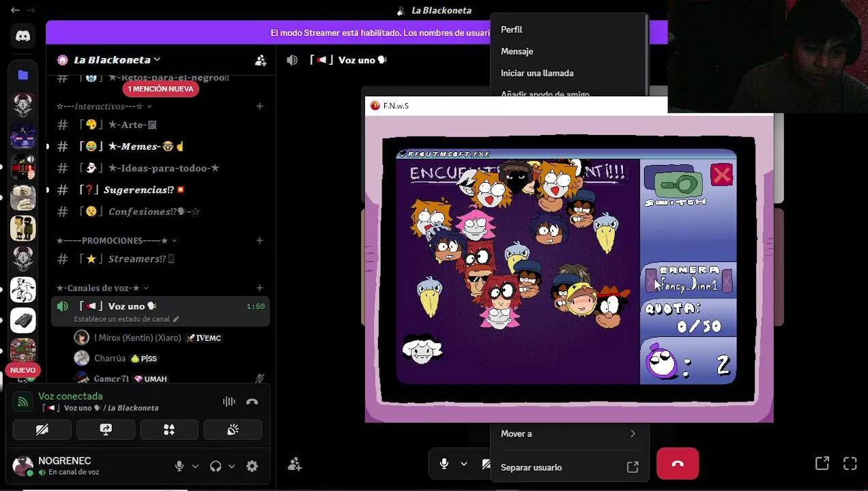The image size is (868, 491).
Task: Add channel to PROMOCIONES category
Action: 260,241
